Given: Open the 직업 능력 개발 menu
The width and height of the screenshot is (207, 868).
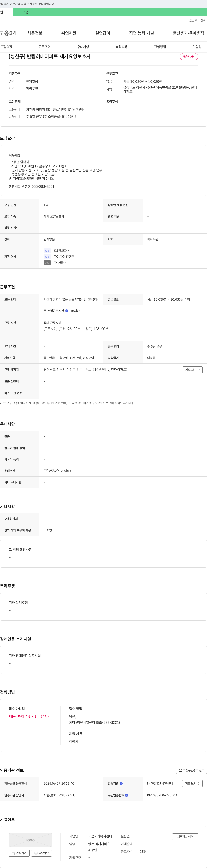Looking at the screenshot, I should [142, 33].
